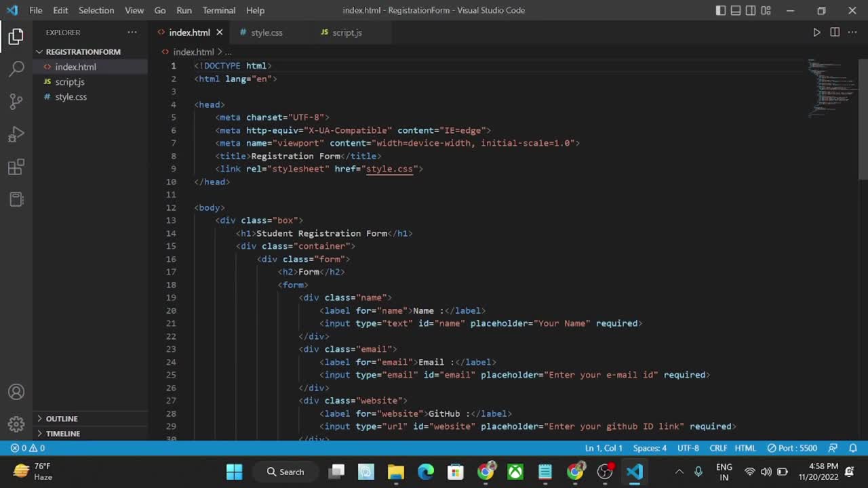The height and width of the screenshot is (488, 868).
Task: Open the Explorer view in activity bar
Action: pyautogui.click(x=16, y=37)
